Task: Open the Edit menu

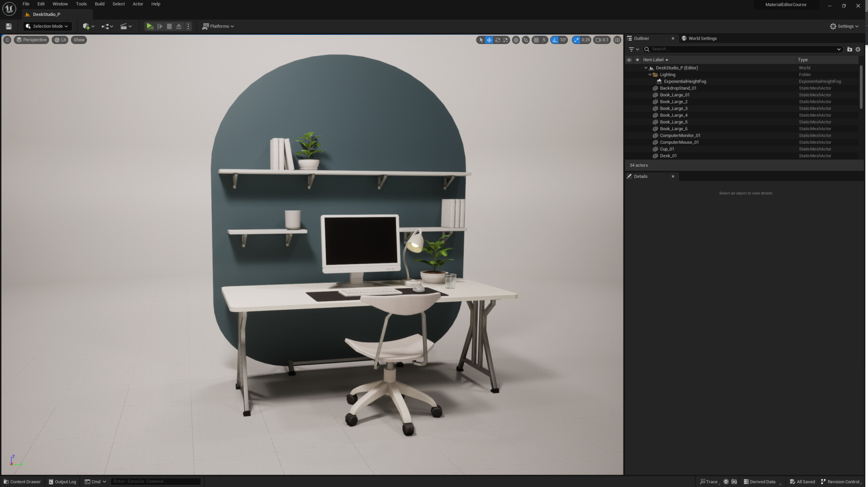Action: tap(41, 4)
